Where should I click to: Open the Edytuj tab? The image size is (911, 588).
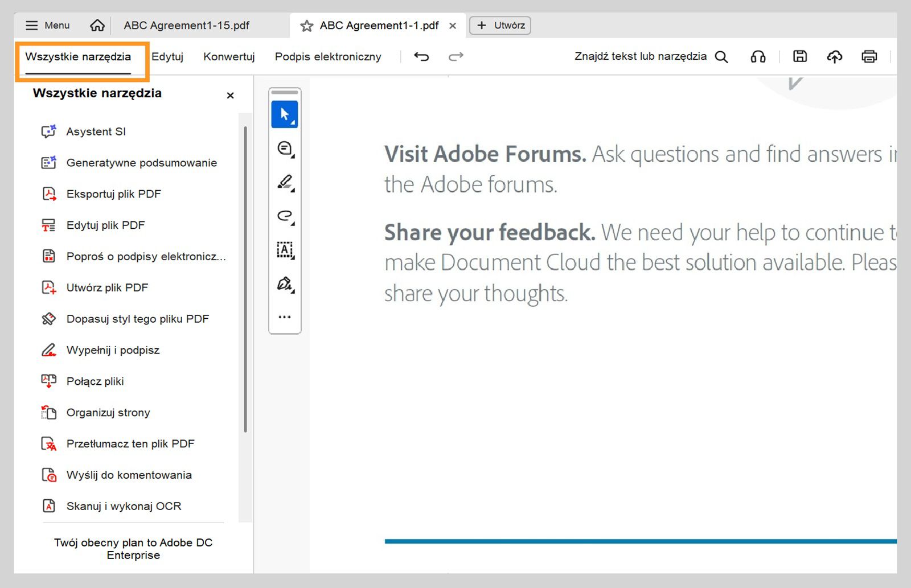pyautogui.click(x=167, y=57)
